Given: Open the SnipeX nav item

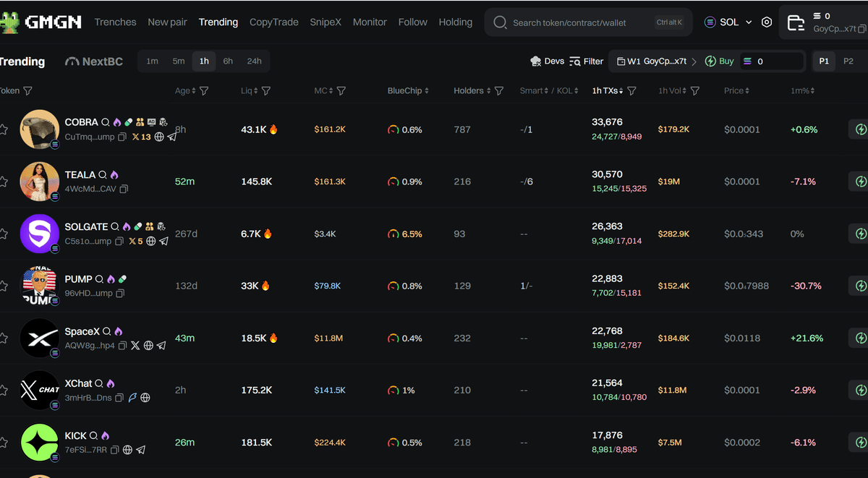Looking at the screenshot, I should (x=325, y=22).
